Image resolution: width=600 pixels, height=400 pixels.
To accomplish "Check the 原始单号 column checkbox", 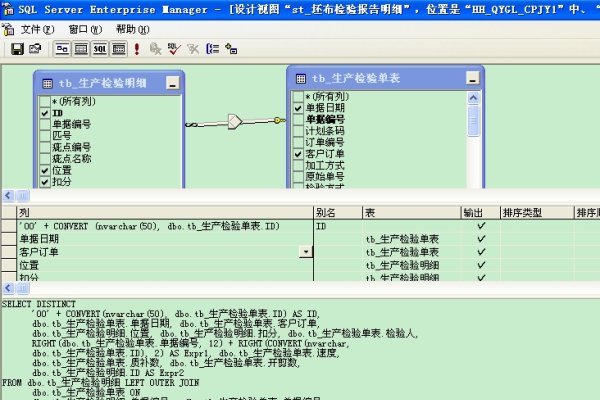I will pyautogui.click(x=298, y=177).
